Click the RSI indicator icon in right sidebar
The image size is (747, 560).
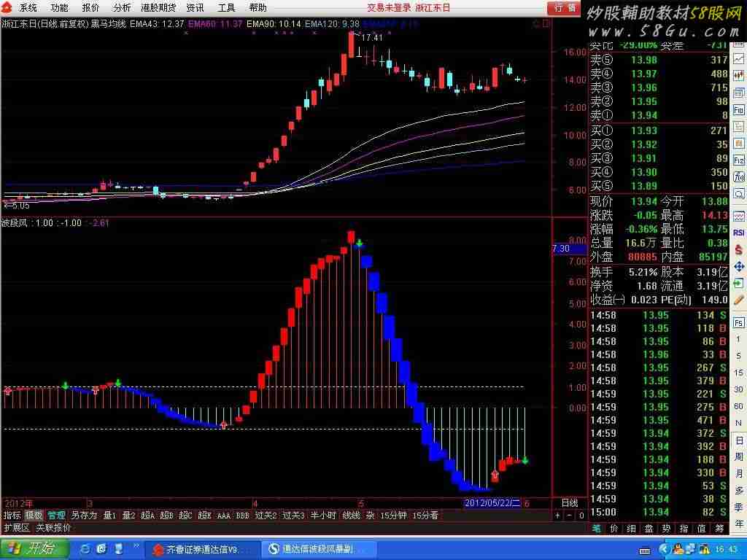(739, 233)
